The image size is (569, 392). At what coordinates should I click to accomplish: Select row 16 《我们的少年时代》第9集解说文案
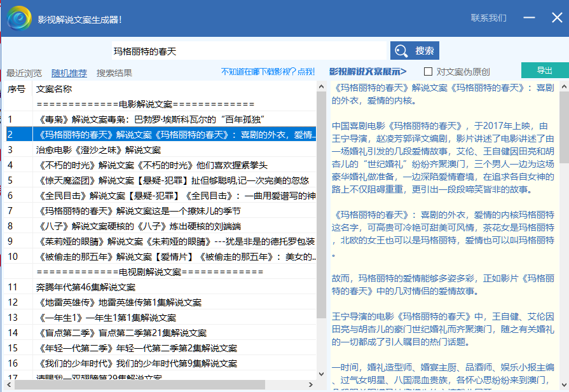161,363
